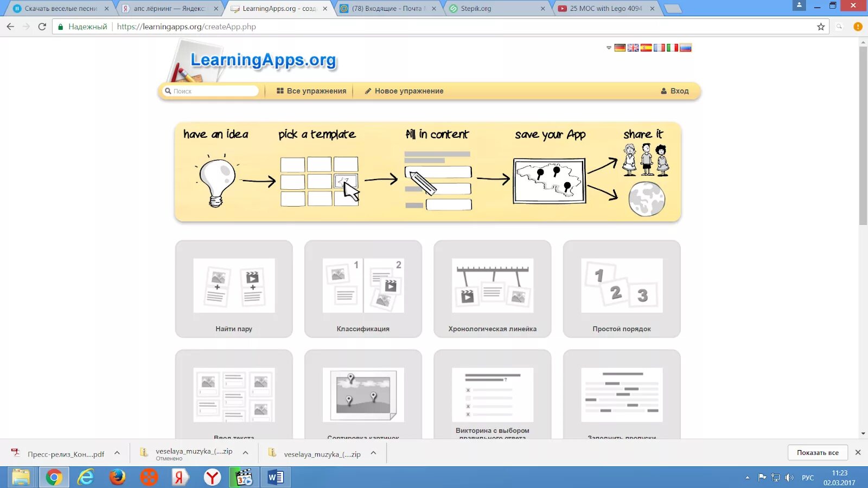Open Все упражнения menu item
The width and height of the screenshot is (868, 488).
311,91
